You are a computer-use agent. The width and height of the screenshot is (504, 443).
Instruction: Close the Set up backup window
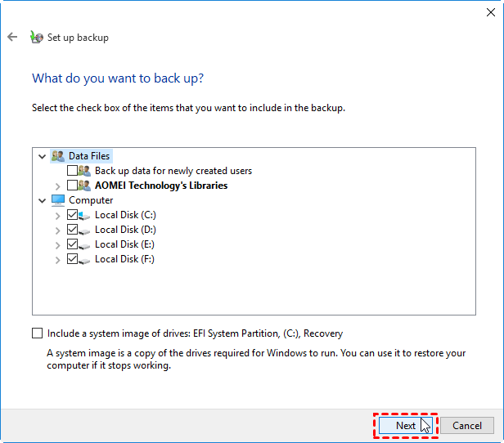(x=489, y=9)
